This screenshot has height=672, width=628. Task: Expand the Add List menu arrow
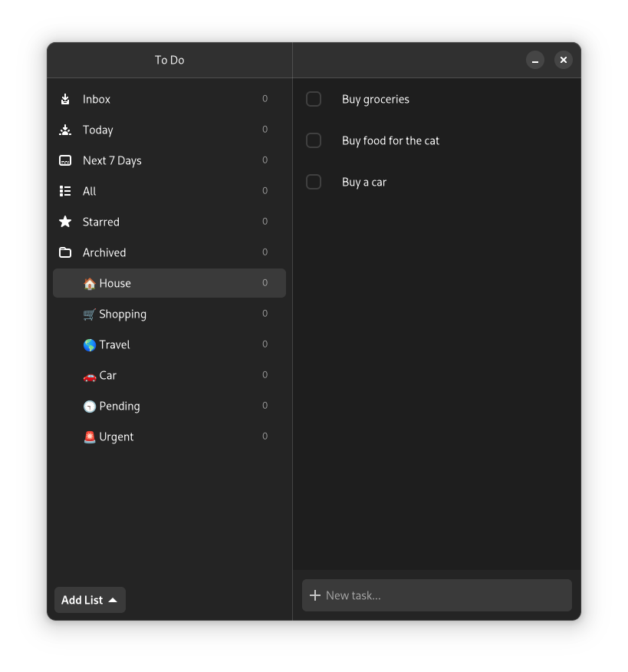[114, 600]
